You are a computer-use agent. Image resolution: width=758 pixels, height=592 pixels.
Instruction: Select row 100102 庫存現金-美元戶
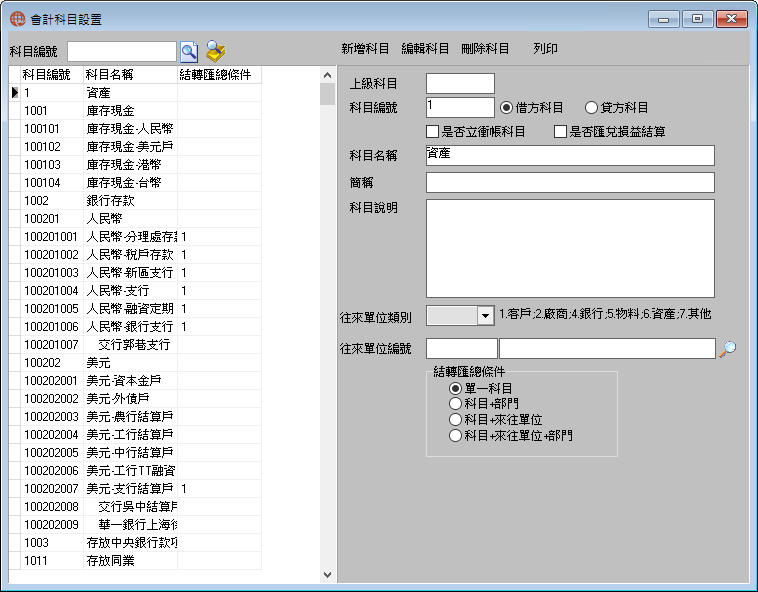(135, 146)
